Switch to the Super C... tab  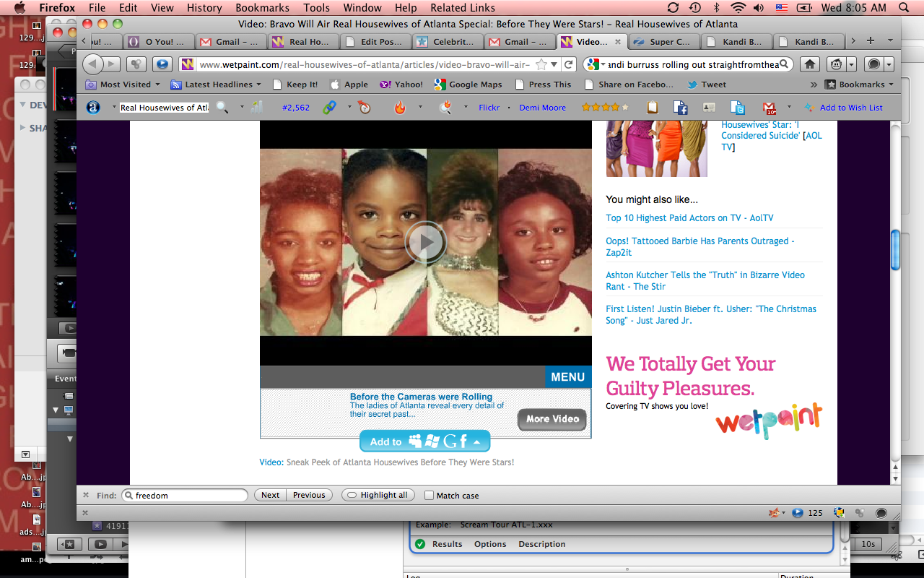[x=663, y=42]
